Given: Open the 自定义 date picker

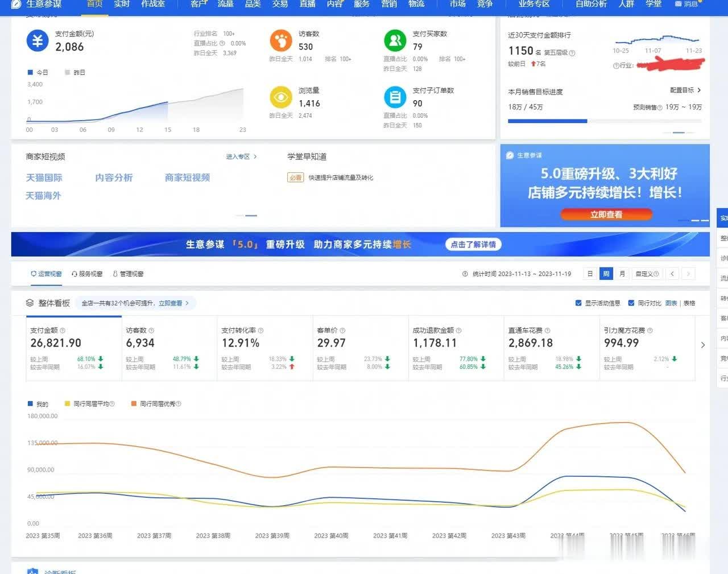Looking at the screenshot, I should pyautogui.click(x=647, y=274).
